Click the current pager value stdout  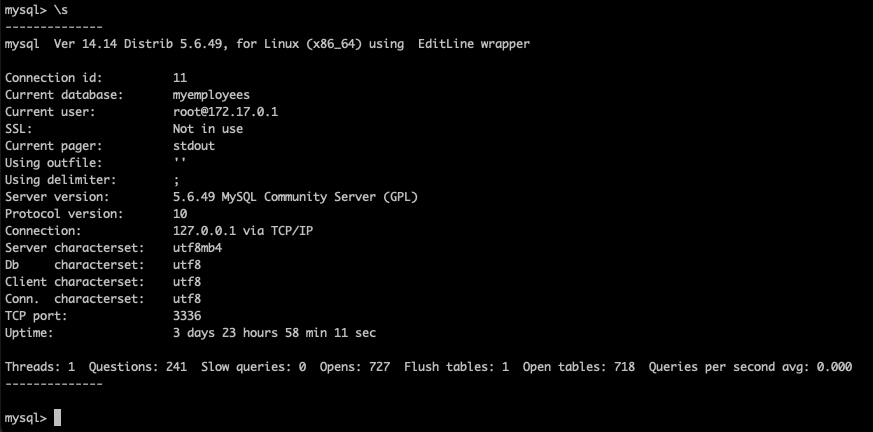194,146
